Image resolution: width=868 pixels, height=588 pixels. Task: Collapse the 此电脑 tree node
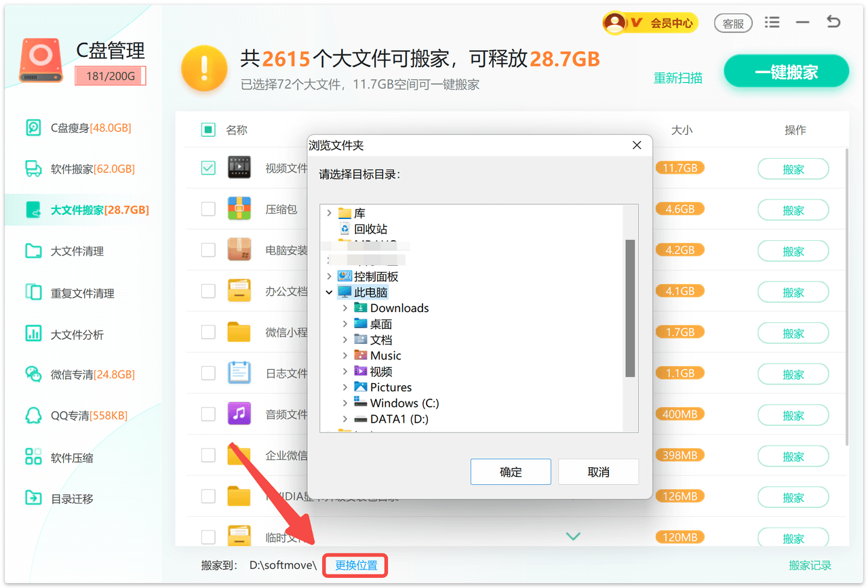coord(330,292)
